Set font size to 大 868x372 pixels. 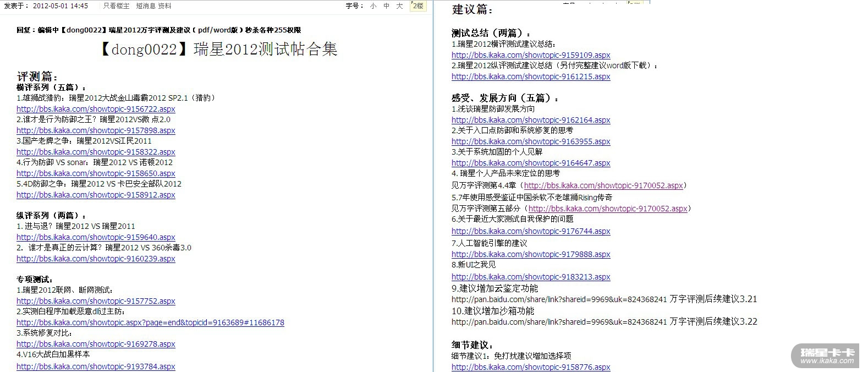click(400, 6)
